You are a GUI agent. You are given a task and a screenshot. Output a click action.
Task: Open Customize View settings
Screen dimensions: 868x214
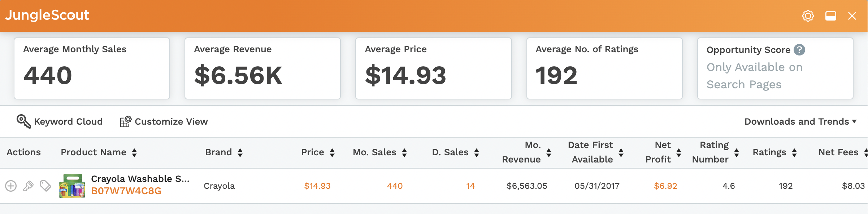[x=164, y=121]
